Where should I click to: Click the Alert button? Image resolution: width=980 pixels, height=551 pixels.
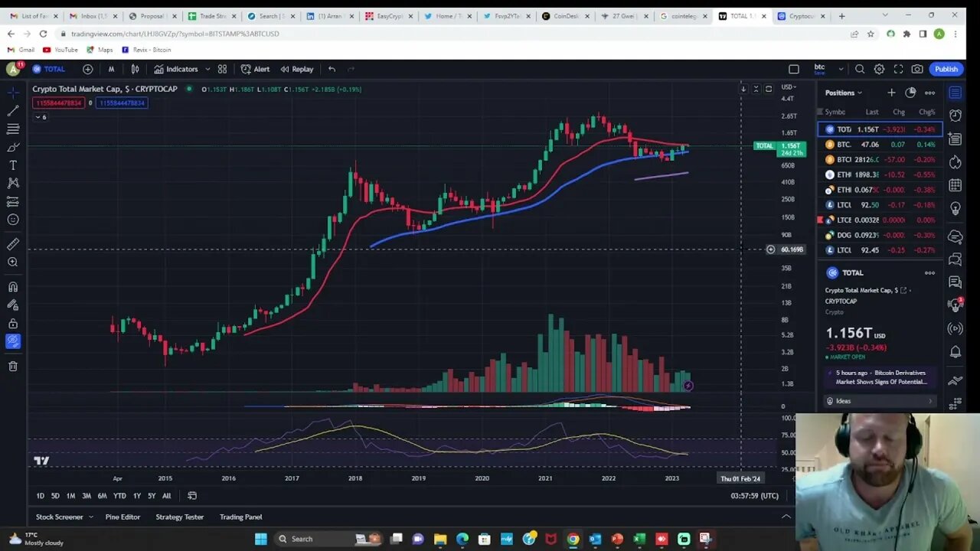tap(255, 69)
